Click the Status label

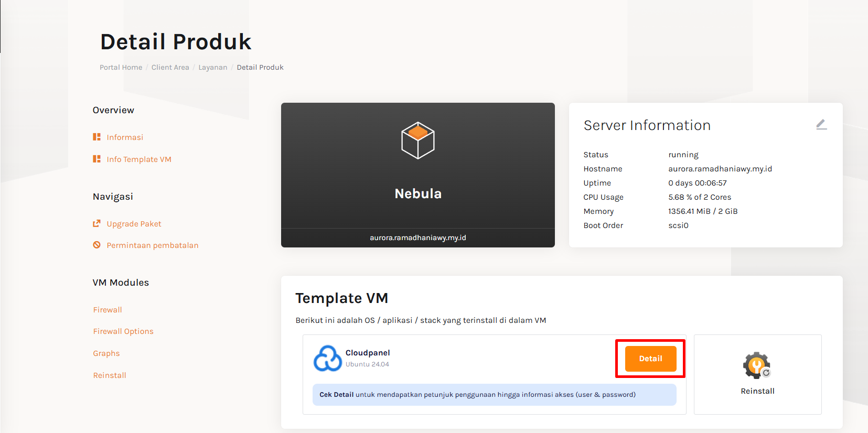point(596,155)
